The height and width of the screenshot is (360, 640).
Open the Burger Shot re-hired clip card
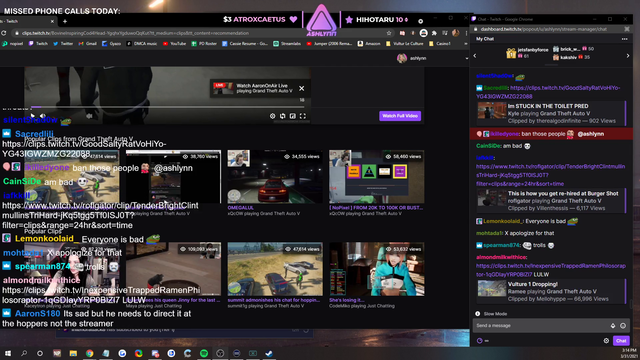551,201
